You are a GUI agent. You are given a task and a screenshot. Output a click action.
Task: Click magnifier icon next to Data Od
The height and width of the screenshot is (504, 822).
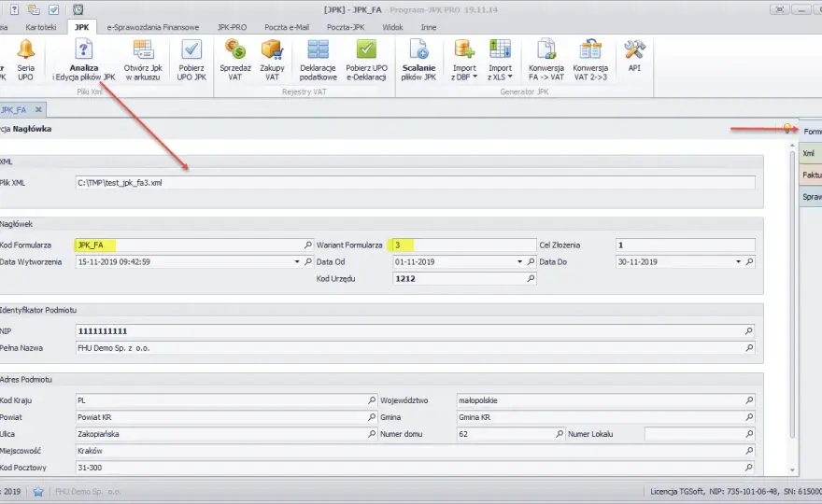pyautogui.click(x=531, y=261)
